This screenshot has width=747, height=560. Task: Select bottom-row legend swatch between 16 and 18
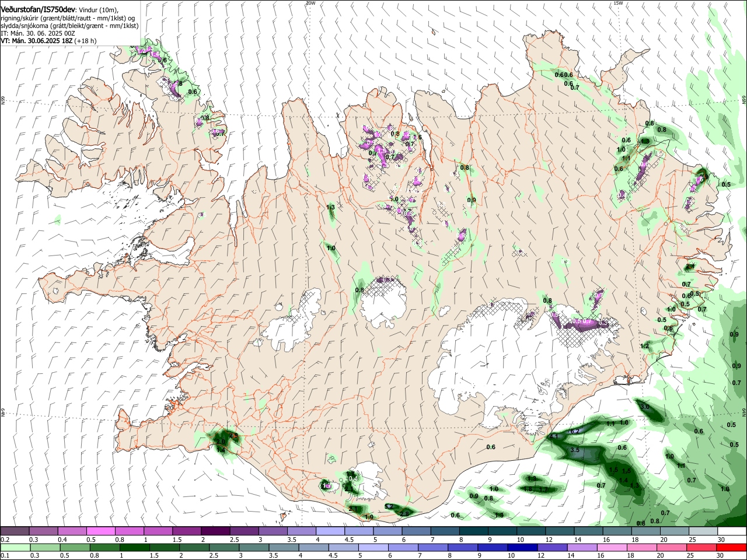click(611, 548)
